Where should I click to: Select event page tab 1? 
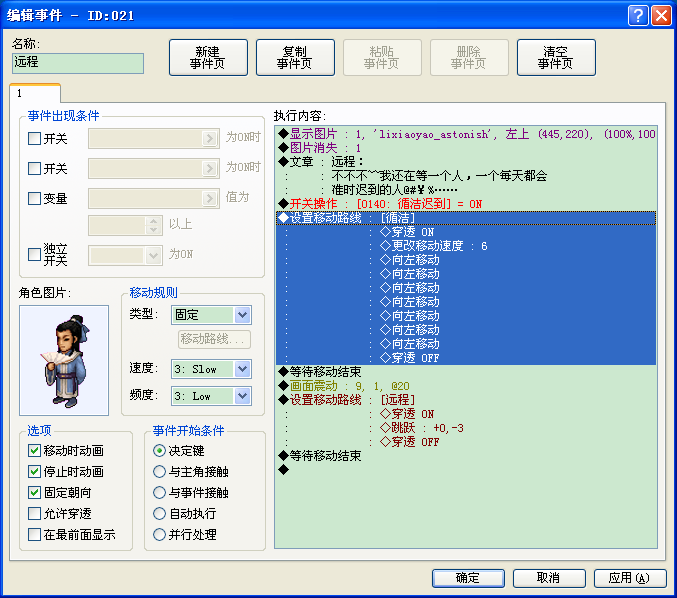35,93
